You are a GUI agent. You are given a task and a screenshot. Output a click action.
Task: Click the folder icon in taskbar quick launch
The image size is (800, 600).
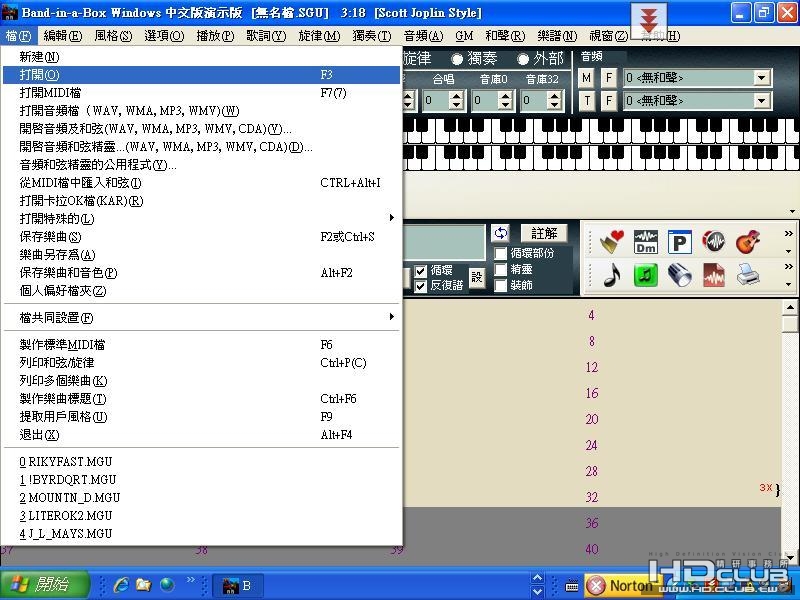click(x=143, y=585)
